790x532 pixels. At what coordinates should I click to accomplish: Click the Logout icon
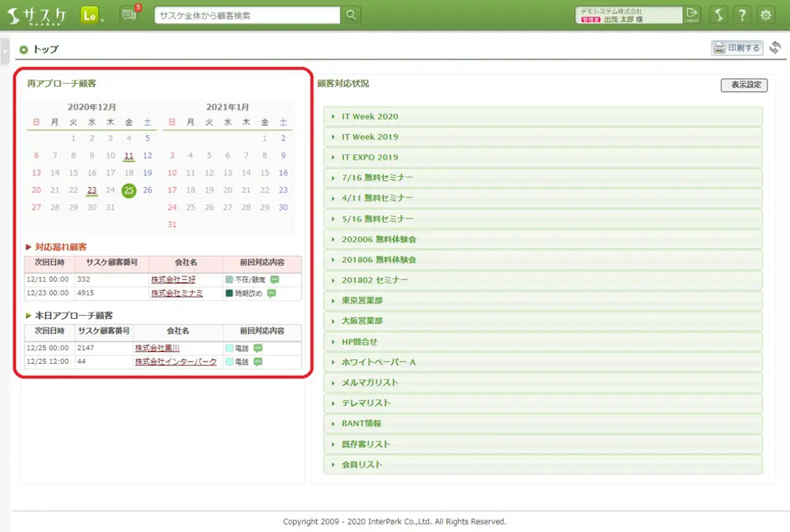pyautogui.click(x=692, y=15)
